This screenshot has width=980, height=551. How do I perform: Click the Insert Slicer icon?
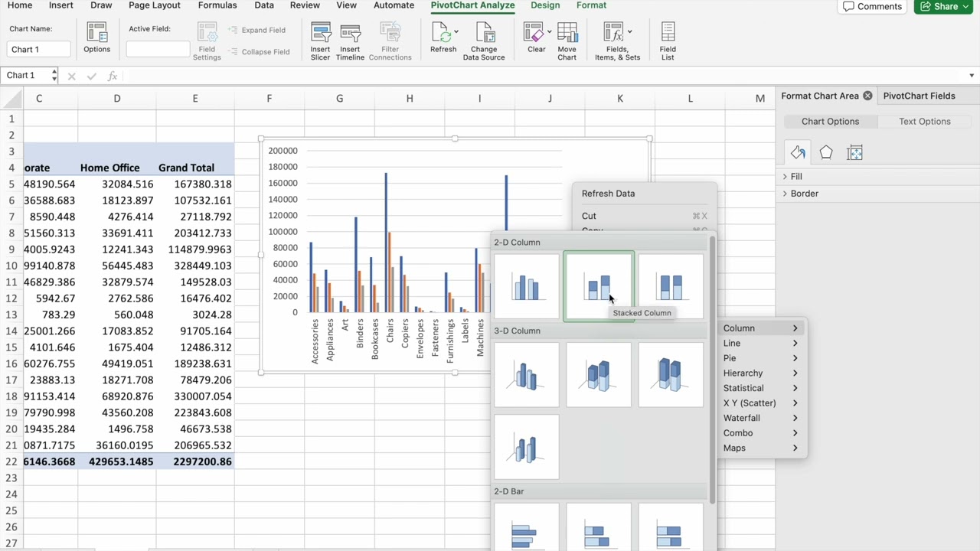click(x=320, y=41)
